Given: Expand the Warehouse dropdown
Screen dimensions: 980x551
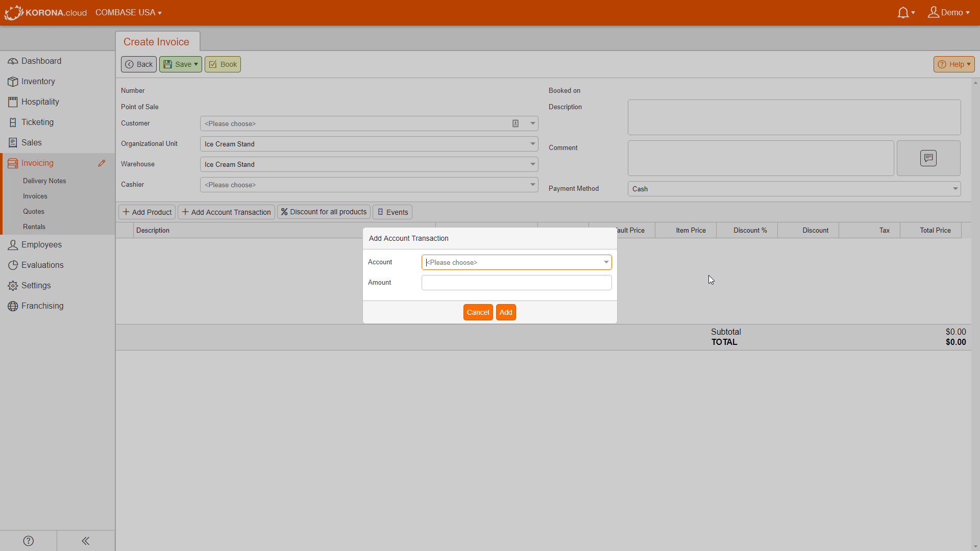Looking at the screenshot, I should click(x=532, y=164).
